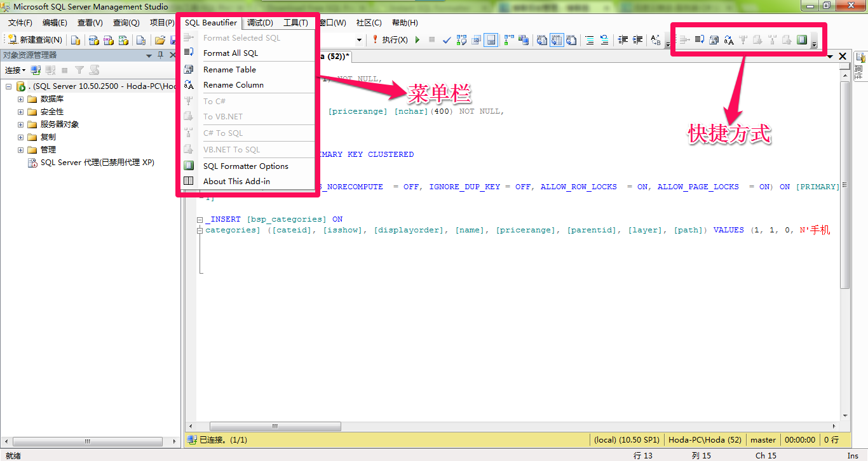This screenshot has width=868, height=461.
Task: Switch output to results to file
Action: pyautogui.click(x=571, y=40)
